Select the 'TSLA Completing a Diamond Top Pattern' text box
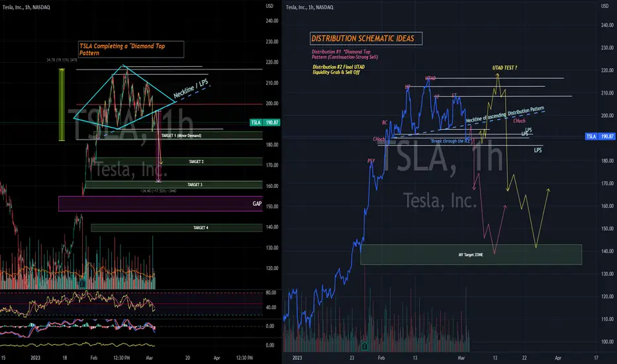The width and height of the screenshot is (617, 364). tap(131, 49)
